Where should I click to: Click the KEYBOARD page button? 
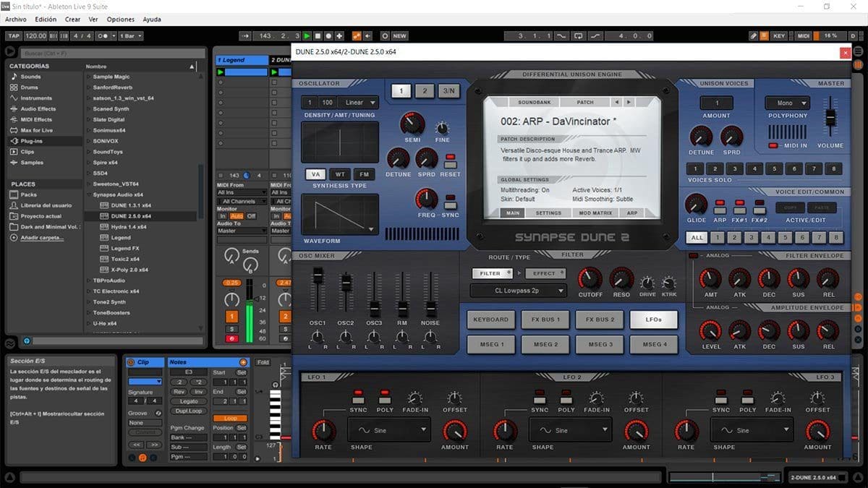[x=490, y=320]
